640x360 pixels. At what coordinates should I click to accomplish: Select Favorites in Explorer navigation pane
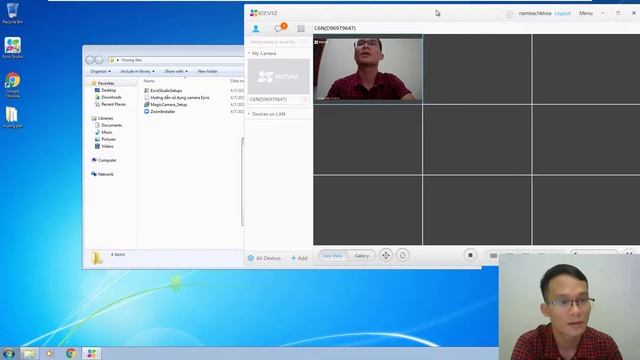click(106, 83)
